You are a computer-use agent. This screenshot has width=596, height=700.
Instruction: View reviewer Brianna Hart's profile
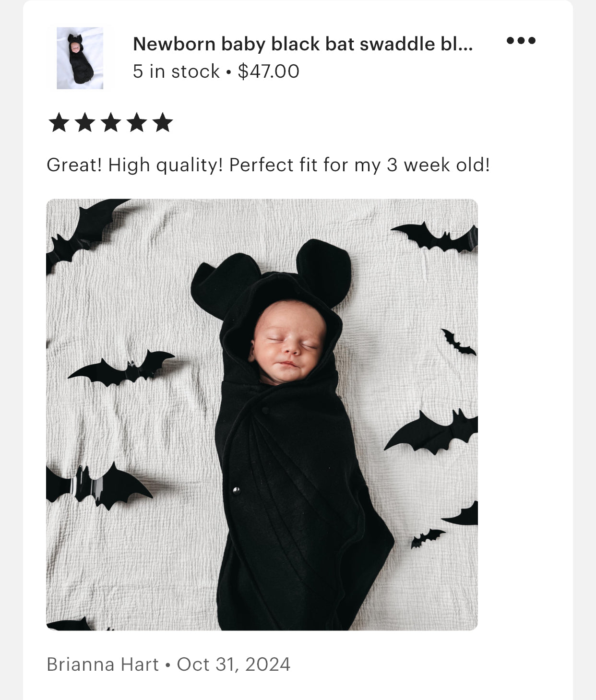coord(102,664)
